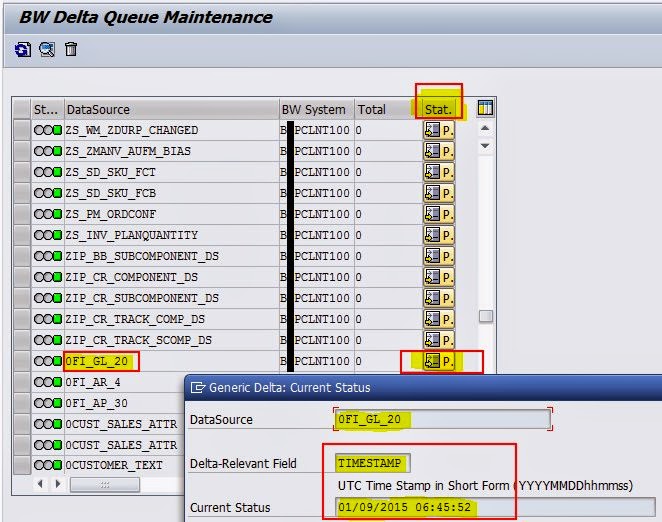Viewport: 662px width, 522px height.
Task: Select the ZIP_CR_TRACK_SCOMP_DS DataSource cell
Action: click(171, 340)
